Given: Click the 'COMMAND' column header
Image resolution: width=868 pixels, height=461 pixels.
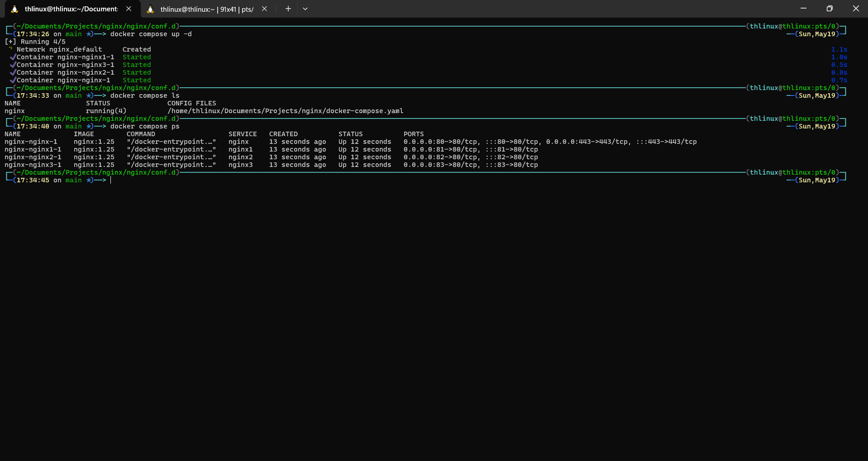Looking at the screenshot, I should click(x=141, y=134).
